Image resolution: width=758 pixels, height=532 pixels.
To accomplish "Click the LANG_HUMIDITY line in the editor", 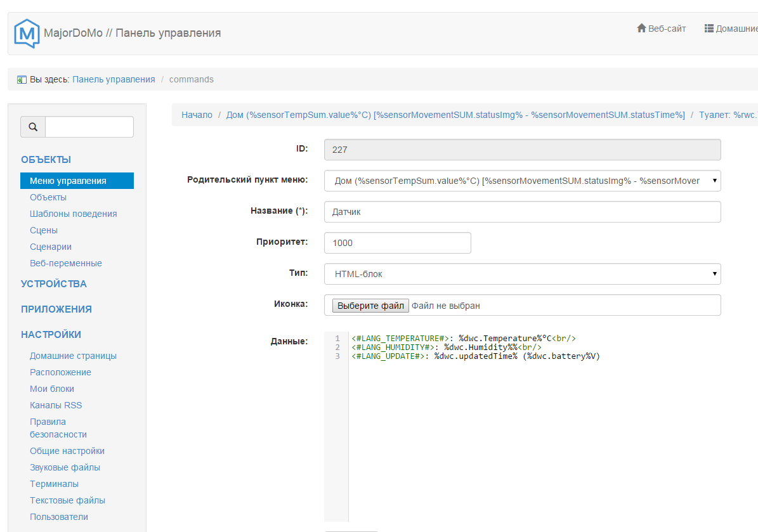I will click(446, 347).
